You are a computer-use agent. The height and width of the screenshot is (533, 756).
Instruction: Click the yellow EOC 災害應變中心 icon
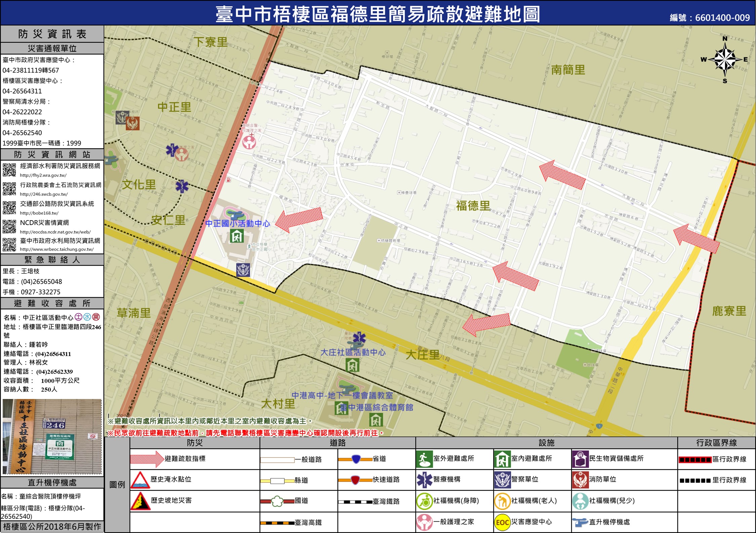pos(502,522)
